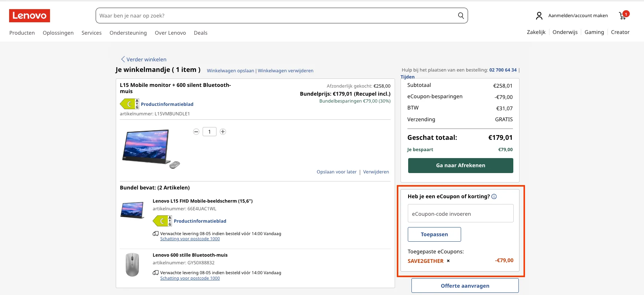Focus the search field

(281, 16)
